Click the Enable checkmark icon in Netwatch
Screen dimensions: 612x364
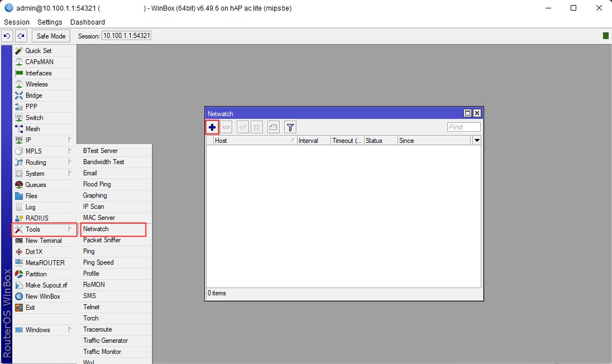pyautogui.click(x=243, y=127)
